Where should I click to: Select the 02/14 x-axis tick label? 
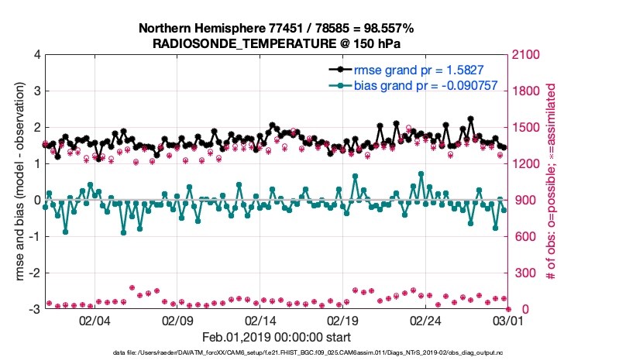[260, 321]
